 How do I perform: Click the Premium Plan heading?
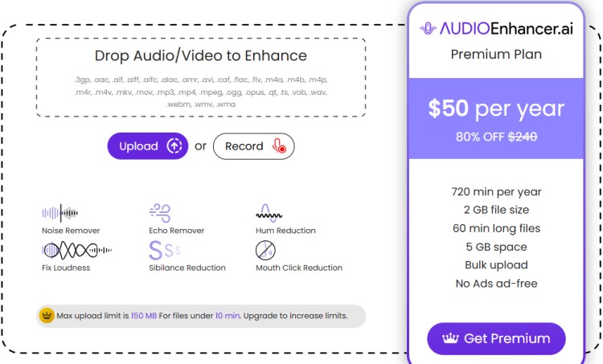tap(496, 54)
